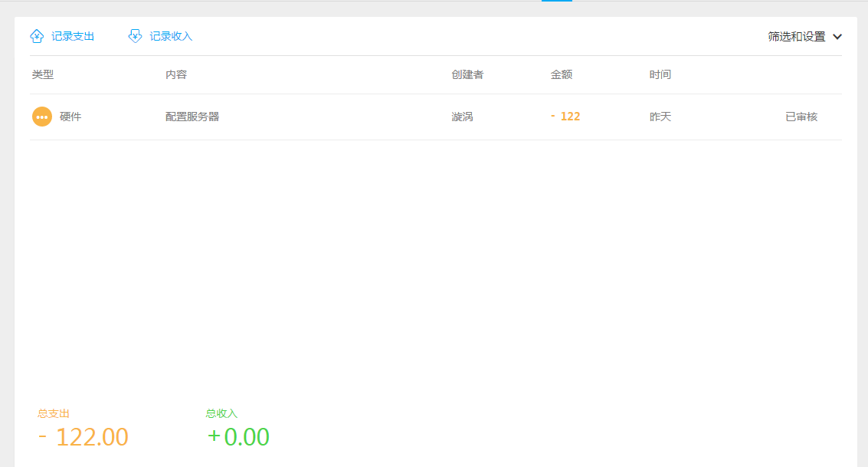Screen dimensions: 868x467
Task: Click the record expense (记录支出) icon
Action: [37, 36]
